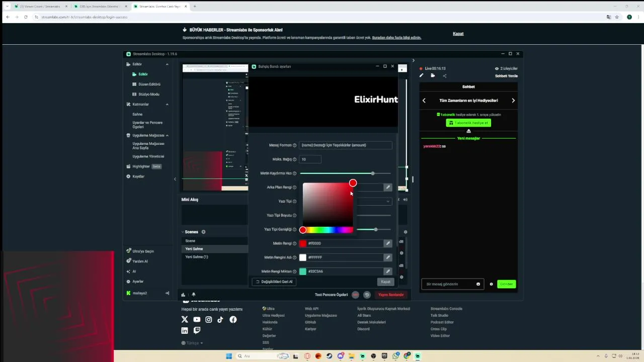Open Stüdyo Modu in the sidebar
The image size is (644, 362).
point(145,94)
